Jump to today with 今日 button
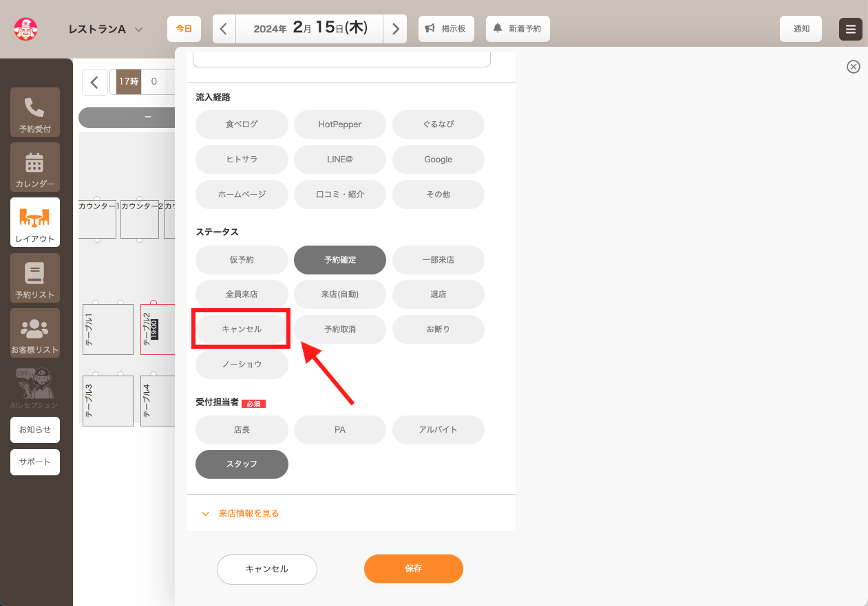The width and height of the screenshot is (868, 606). (184, 29)
